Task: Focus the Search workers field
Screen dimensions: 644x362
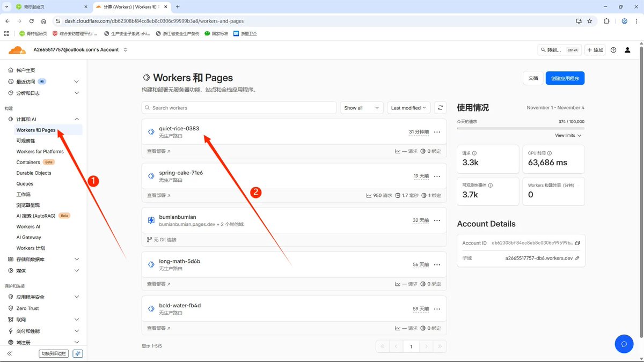Action: [x=239, y=108]
